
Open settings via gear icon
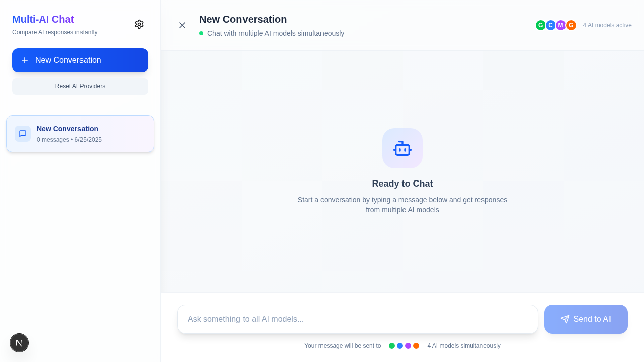tap(139, 24)
